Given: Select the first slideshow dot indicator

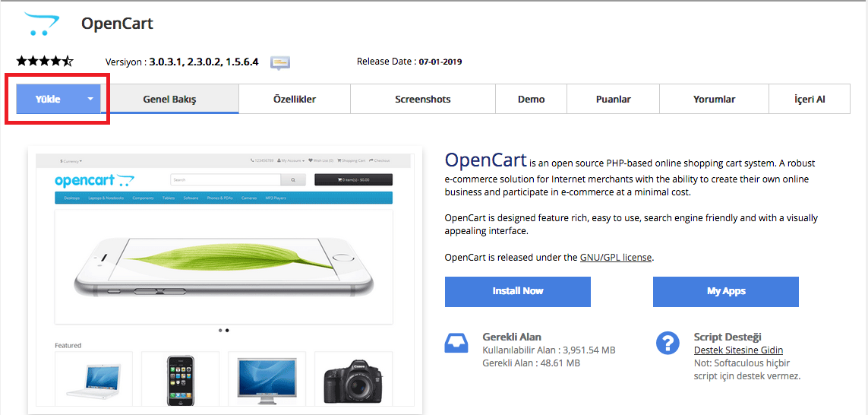Looking at the screenshot, I should click(x=220, y=330).
